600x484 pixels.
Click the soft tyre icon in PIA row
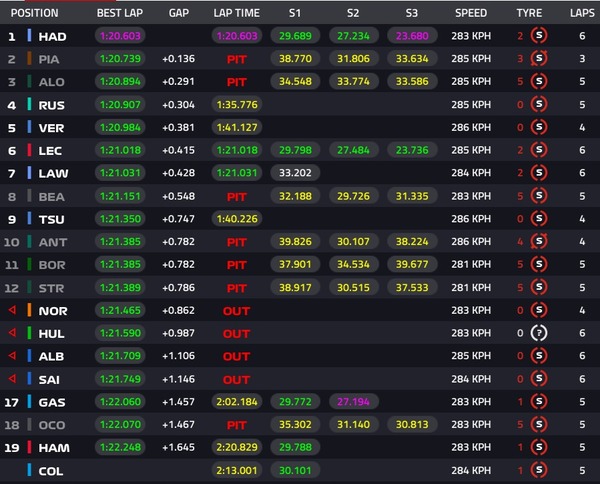(x=539, y=59)
